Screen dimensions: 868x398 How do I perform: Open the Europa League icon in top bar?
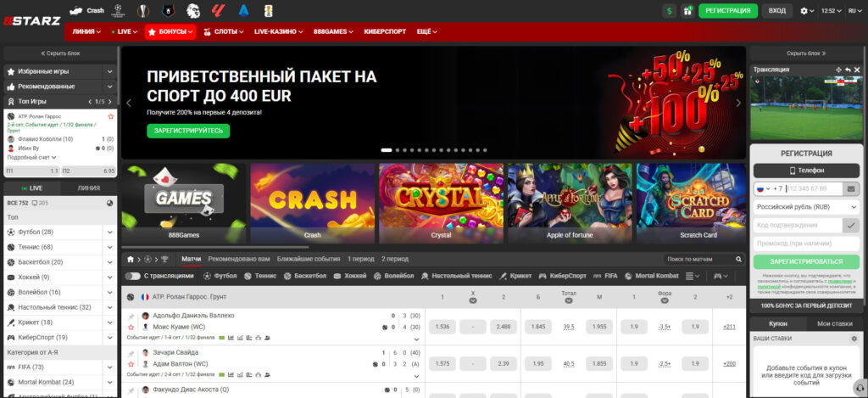click(x=142, y=10)
